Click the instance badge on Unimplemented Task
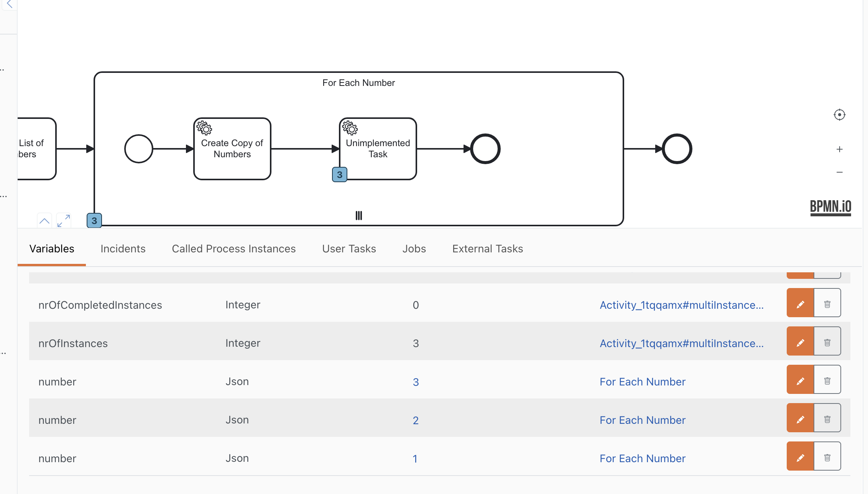The width and height of the screenshot is (868, 494). [339, 175]
